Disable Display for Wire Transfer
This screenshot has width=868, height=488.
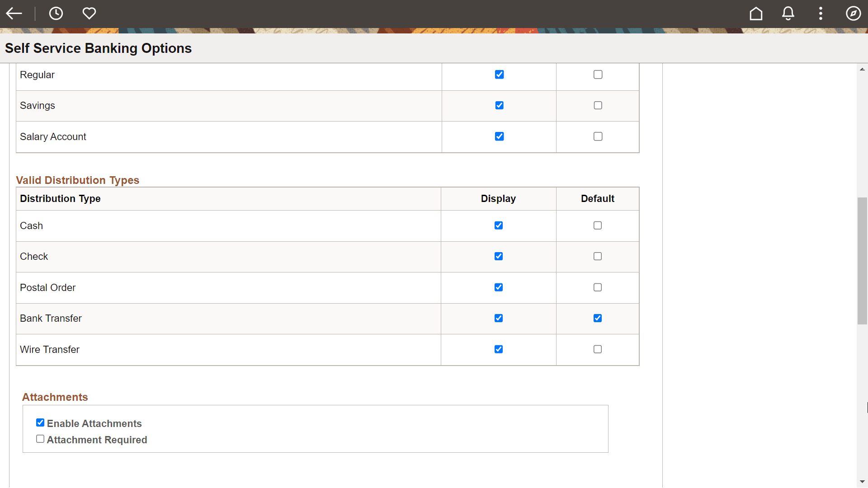coord(499,349)
